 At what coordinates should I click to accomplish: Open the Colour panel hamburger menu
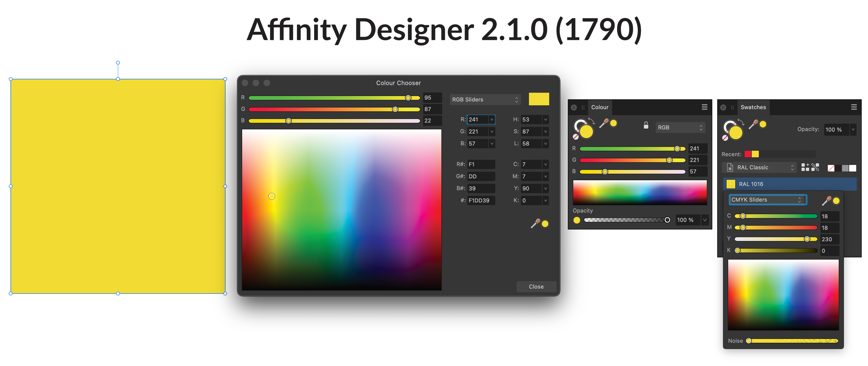click(704, 107)
